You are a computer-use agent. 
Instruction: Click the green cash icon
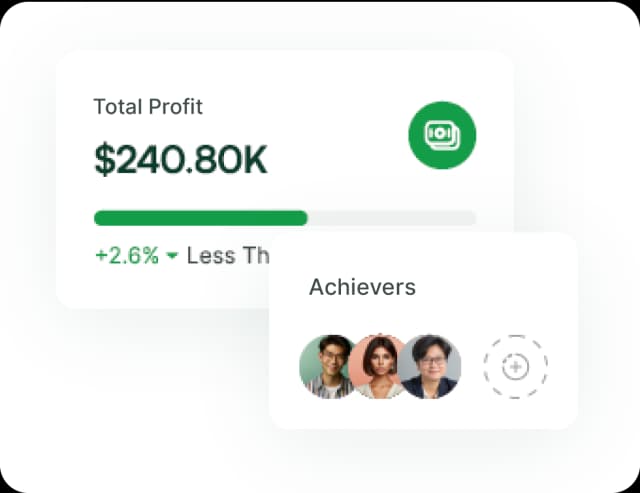pos(442,135)
